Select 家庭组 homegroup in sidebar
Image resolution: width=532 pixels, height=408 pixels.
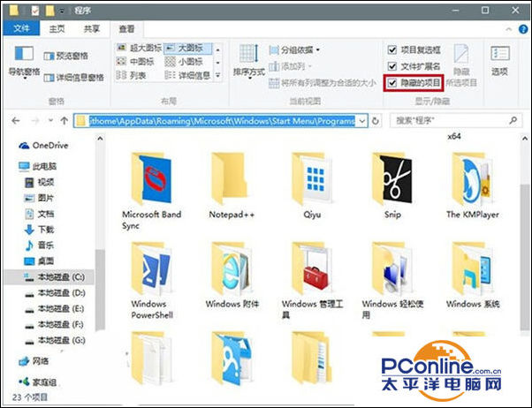tap(38, 382)
